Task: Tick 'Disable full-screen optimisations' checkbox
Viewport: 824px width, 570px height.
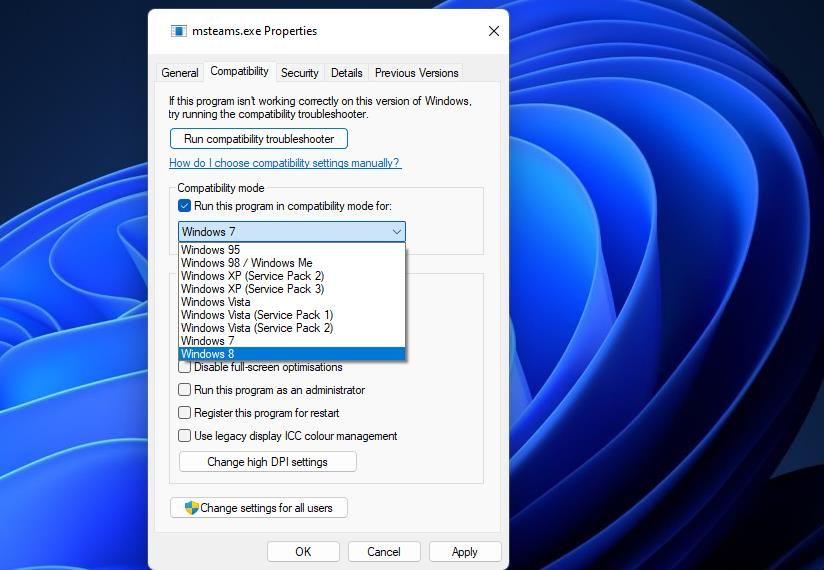Action: (x=184, y=367)
